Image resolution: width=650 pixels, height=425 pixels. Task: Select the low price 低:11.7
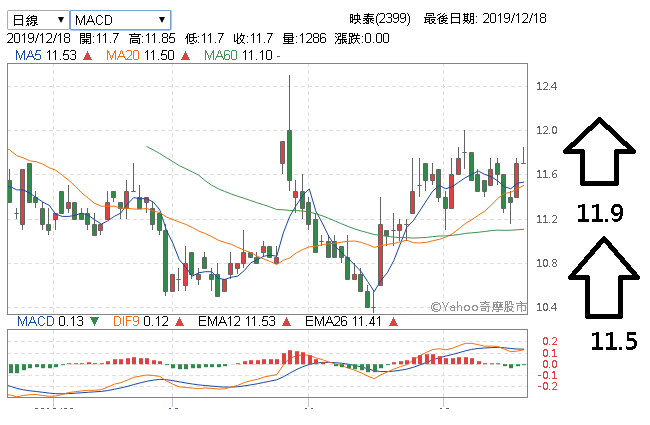[204, 39]
